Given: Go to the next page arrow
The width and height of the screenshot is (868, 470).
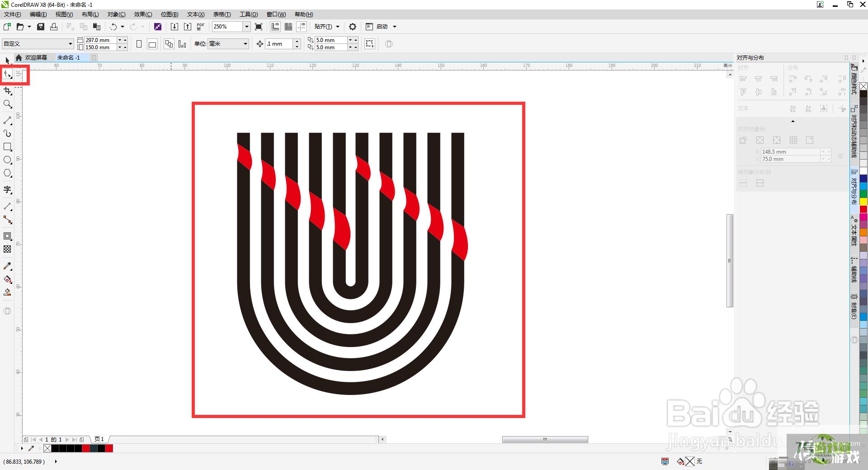Looking at the screenshot, I should [67, 439].
